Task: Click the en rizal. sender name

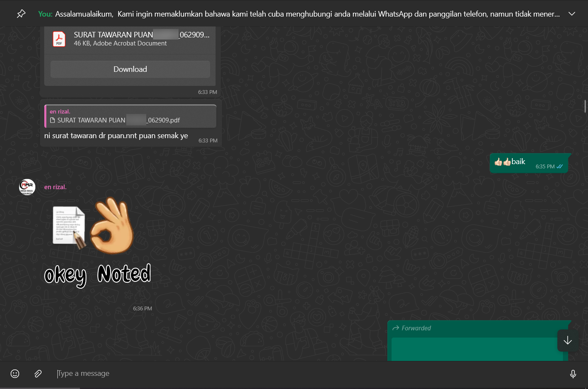Action: tap(55, 187)
